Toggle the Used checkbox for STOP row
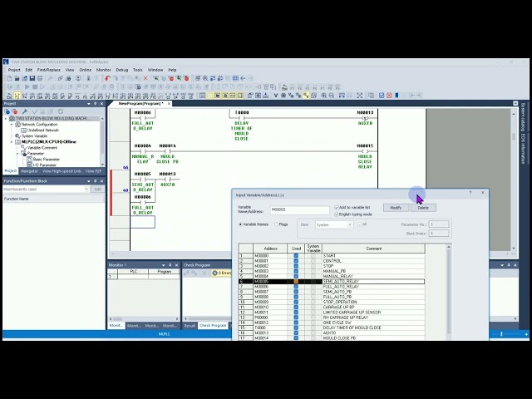532x399 pixels. [296, 266]
